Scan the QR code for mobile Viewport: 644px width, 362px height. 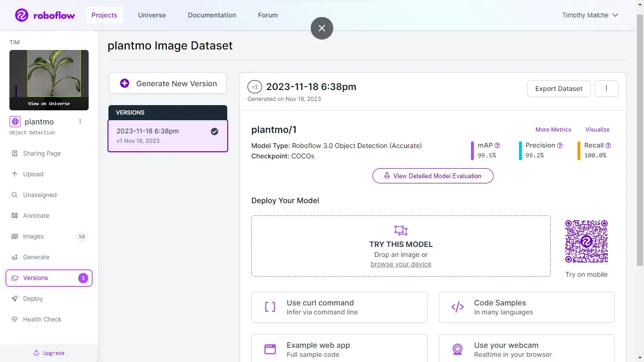[x=586, y=241]
